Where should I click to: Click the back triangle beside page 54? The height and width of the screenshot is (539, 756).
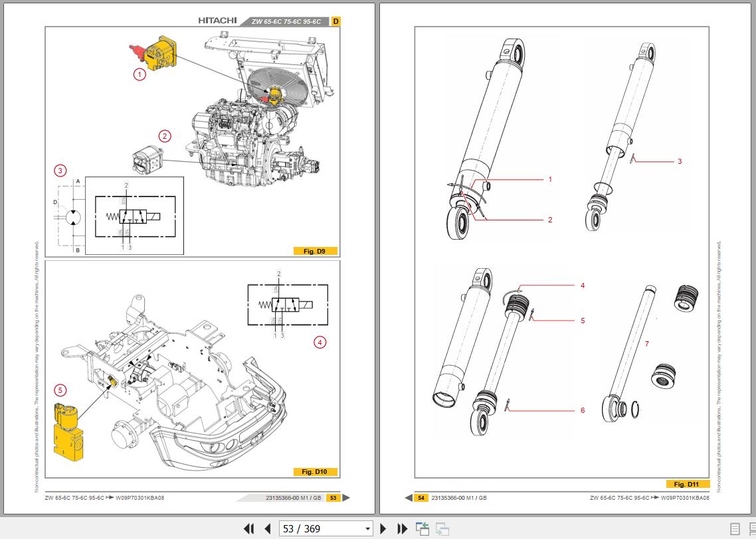(409, 498)
